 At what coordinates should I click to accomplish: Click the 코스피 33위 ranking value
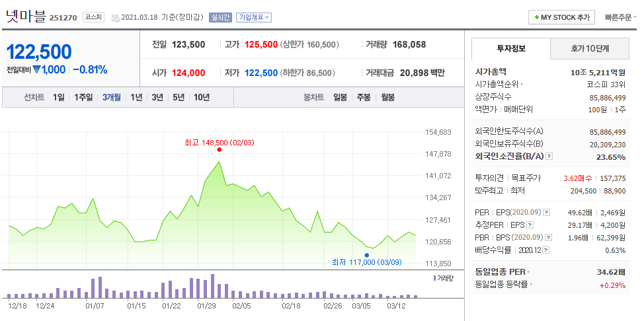[x=606, y=85]
